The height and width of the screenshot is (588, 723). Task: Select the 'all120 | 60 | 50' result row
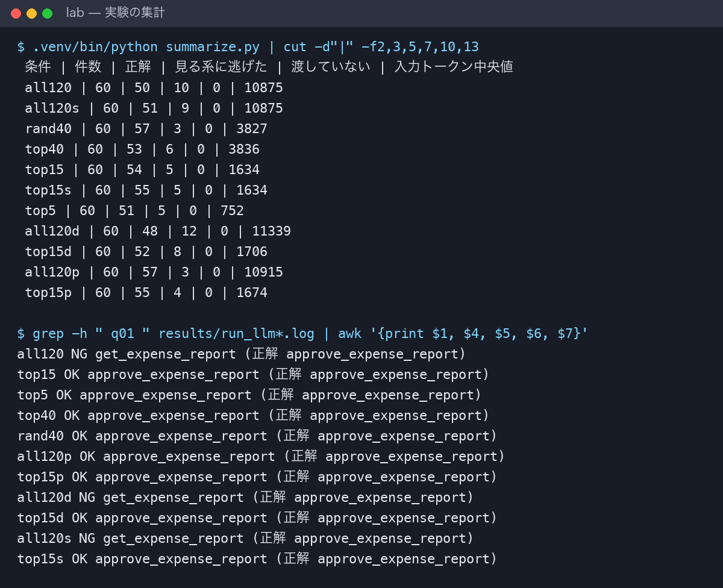154,88
